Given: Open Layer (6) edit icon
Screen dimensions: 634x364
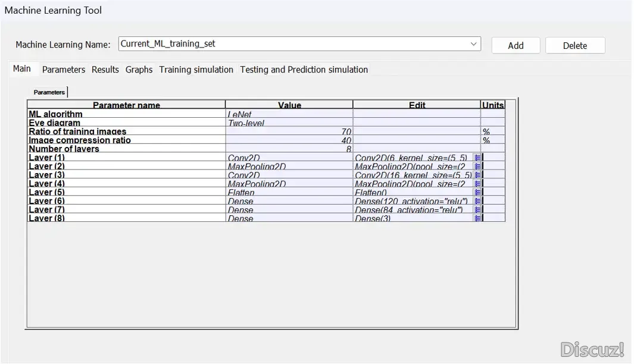Looking at the screenshot, I should [477, 200].
